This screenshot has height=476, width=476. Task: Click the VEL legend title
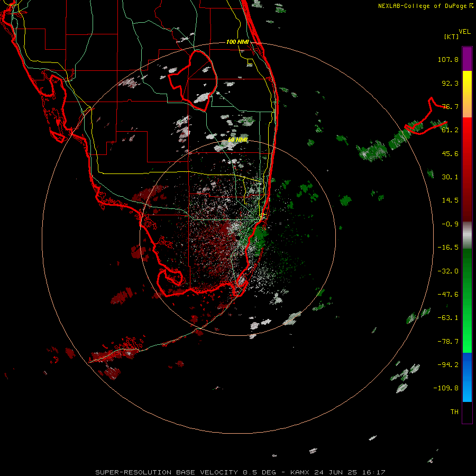464,32
